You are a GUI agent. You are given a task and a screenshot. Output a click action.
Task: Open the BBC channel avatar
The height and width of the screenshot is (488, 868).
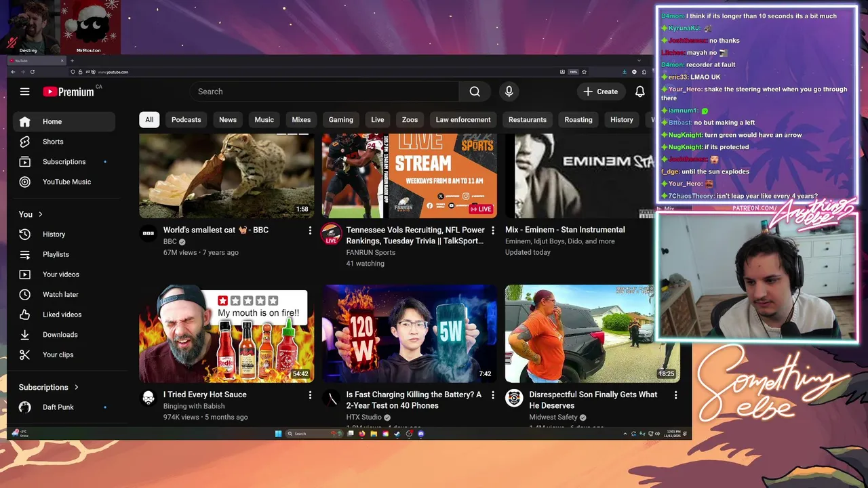tap(149, 234)
